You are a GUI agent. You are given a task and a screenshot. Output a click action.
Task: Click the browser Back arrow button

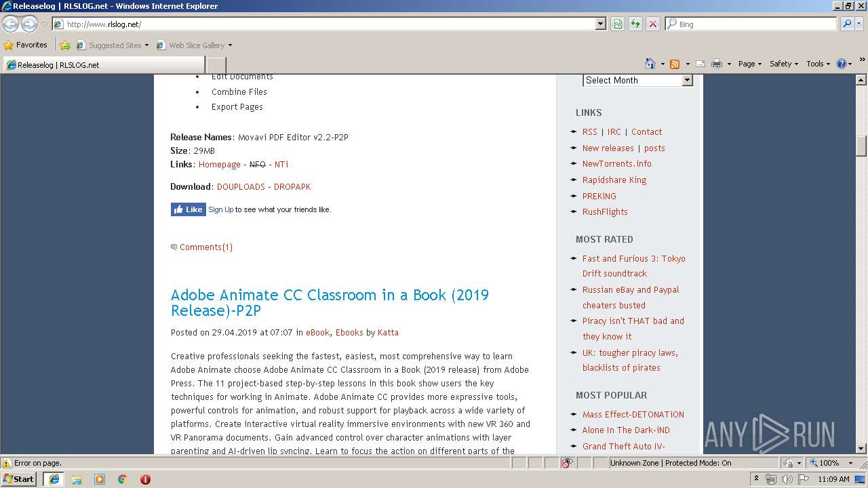point(11,24)
